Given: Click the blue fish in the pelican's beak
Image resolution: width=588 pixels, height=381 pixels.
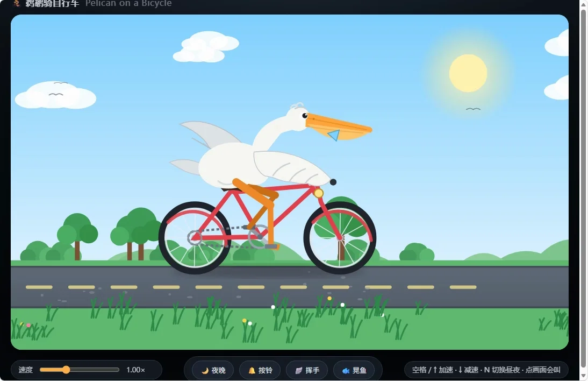Looking at the screenshot, I should (334, 135).
